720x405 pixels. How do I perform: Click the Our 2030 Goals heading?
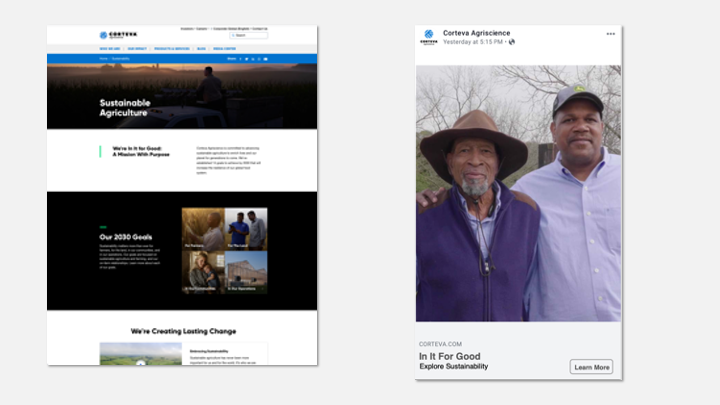click(x=126, y=237)
